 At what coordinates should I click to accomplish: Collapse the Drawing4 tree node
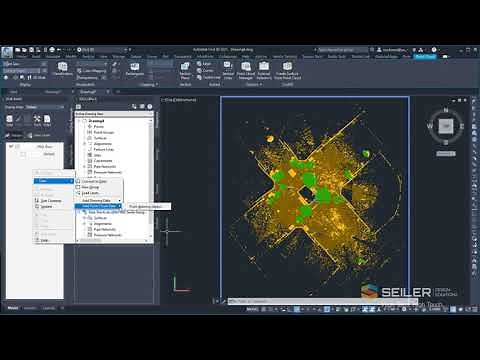[x=79, y=121]
